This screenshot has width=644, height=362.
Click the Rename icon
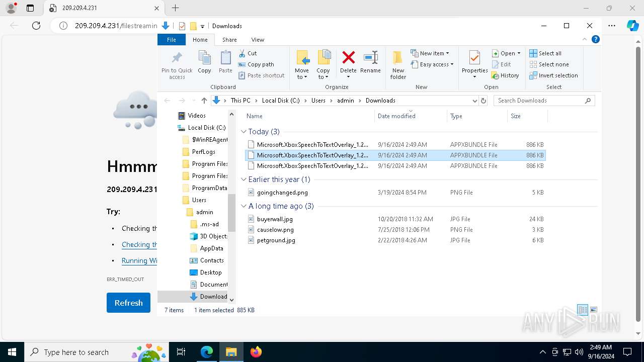pos(370,57)
